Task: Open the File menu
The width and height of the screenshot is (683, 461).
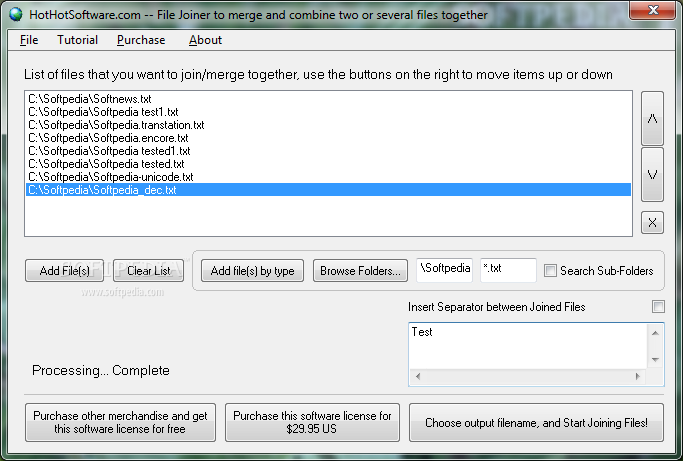Action: click(x=29, y=40)
